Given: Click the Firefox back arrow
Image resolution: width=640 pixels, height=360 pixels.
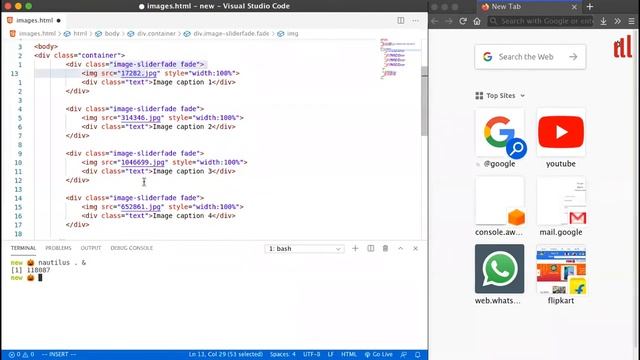Looking at the screenshot, I should [x=435, y=21].
